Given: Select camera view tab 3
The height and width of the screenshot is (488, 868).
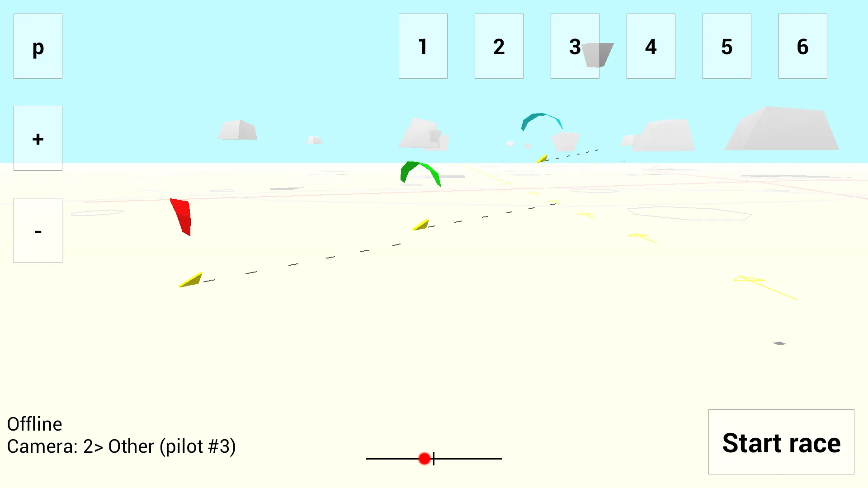Looking at the screenshot, I should [575, 47].
